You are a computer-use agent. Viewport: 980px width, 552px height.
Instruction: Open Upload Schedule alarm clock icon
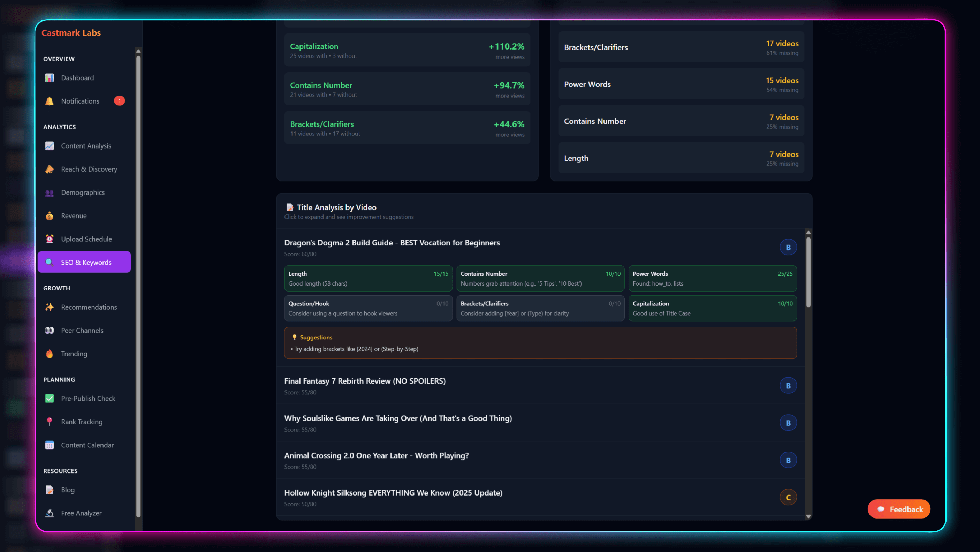pyautogui.click(x=50, y=239)
